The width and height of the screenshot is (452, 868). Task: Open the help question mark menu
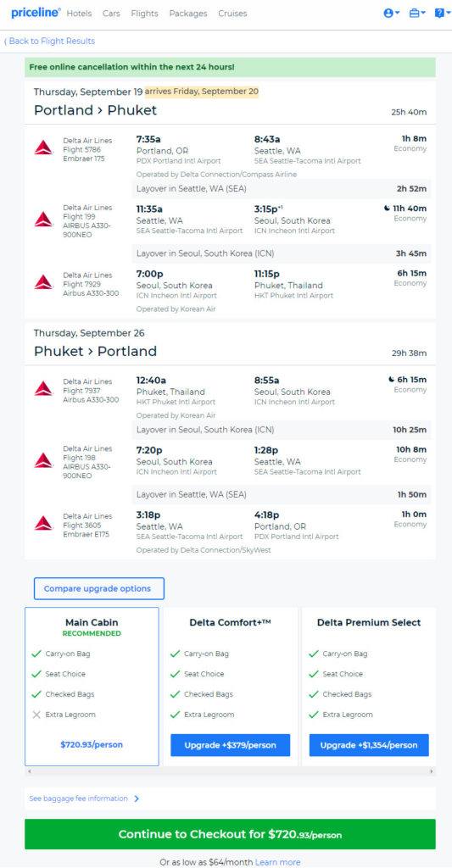pos(443,14)
